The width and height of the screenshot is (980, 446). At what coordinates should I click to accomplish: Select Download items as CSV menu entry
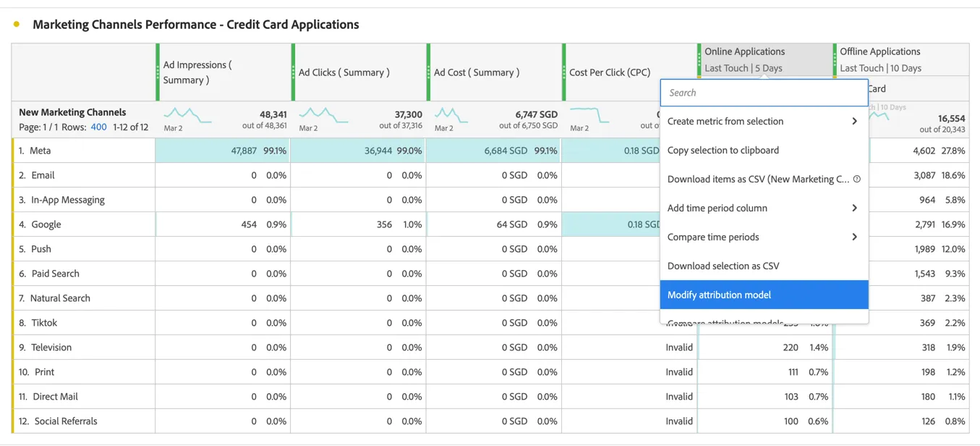tap(764, 180)
